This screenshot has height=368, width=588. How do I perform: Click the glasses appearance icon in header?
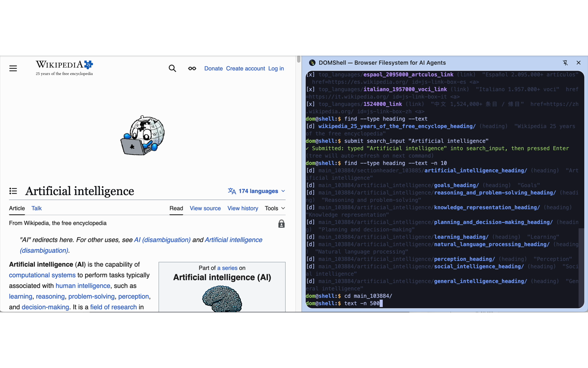(x=192, y=68)
